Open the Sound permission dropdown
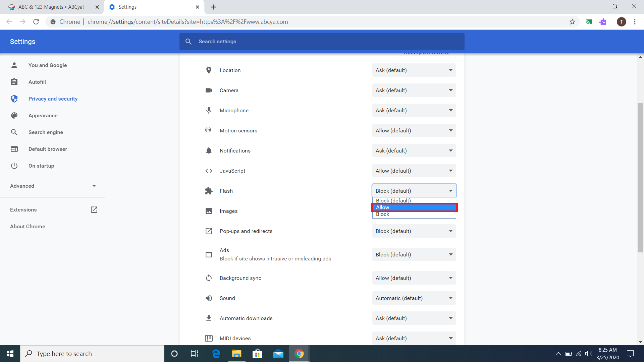 click(x=414, y=298)
